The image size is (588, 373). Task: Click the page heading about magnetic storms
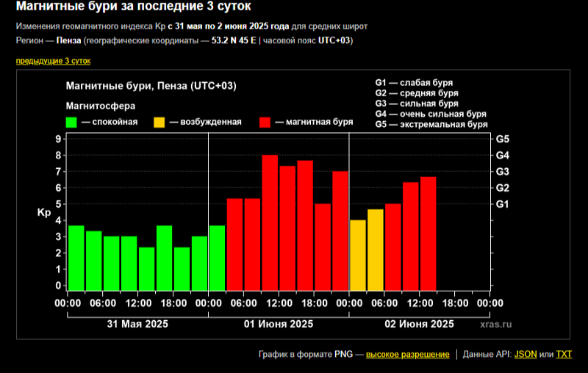tap(133, 9)
